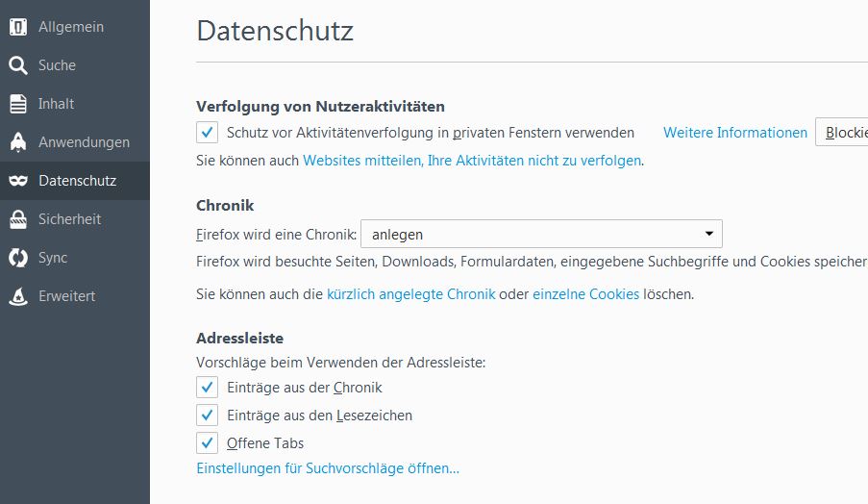Click Einstellungen für Suchvorschläge öffnen link
Screen dimensions: 868x504
328,468
